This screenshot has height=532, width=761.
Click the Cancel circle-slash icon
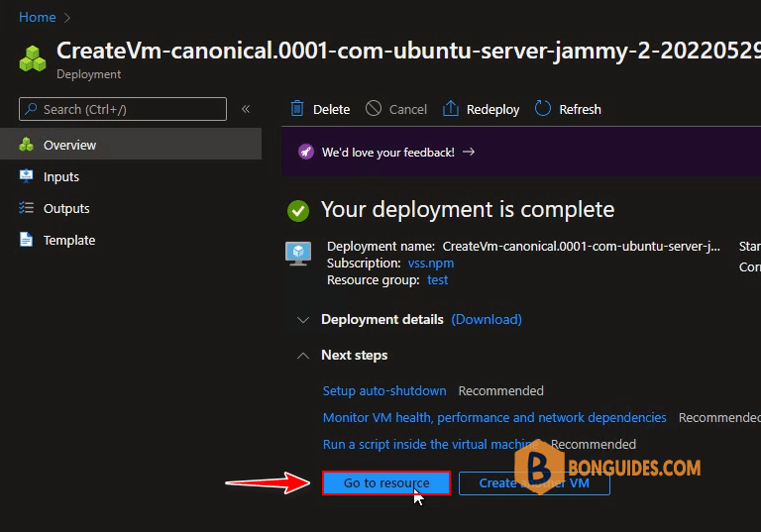point(374,108)
